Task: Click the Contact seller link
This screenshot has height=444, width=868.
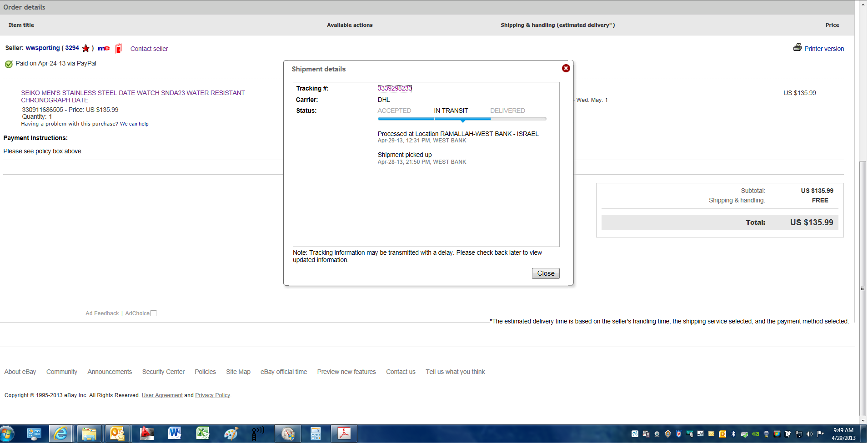Action: coord(149,49)
